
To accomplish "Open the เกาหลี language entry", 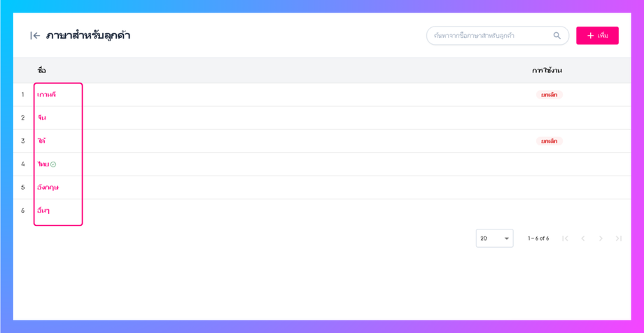I will click(46, 94).
